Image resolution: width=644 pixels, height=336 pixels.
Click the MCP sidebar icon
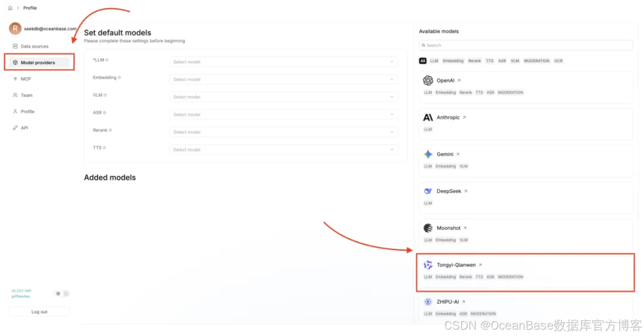tap(15, 79)
